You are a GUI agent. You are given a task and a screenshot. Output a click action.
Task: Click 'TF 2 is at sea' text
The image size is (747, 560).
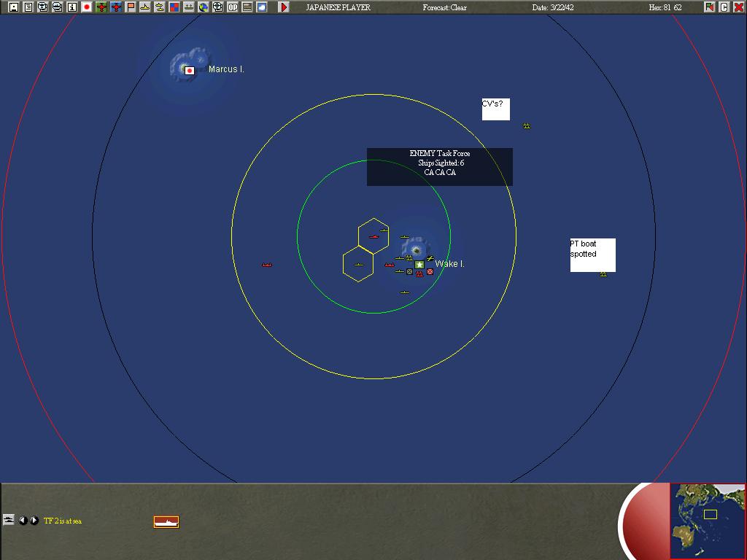63,521
